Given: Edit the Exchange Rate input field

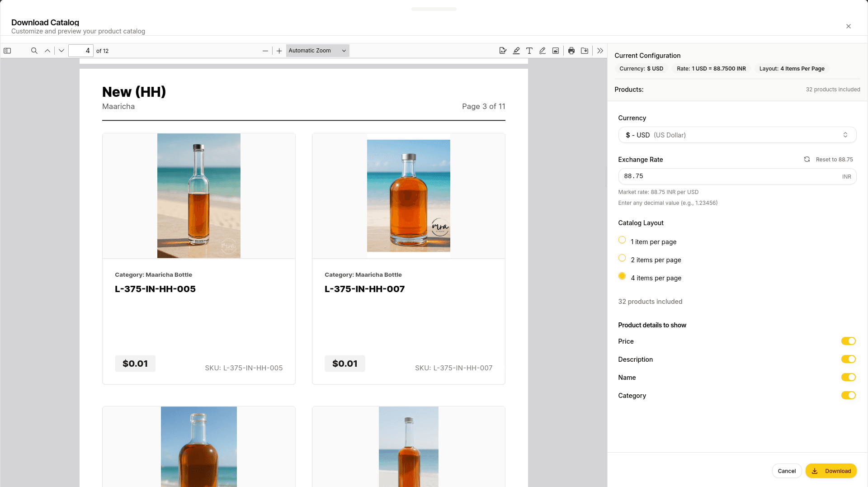Looking at the screenshot, I should point(723,176).
